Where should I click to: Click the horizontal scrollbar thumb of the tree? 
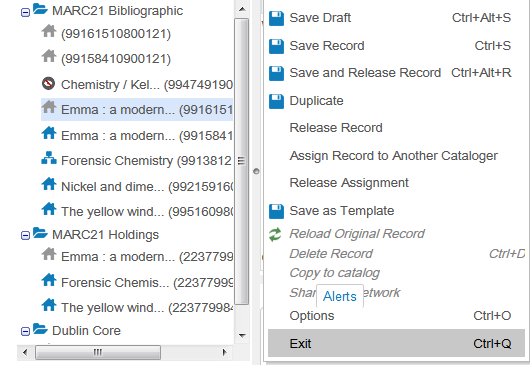pos(98,352)
